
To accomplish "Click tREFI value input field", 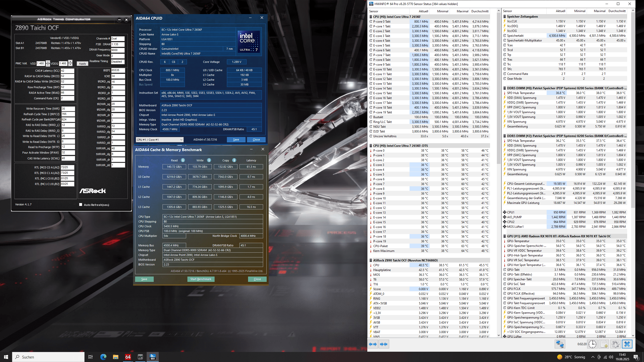I will coord(118,70).
